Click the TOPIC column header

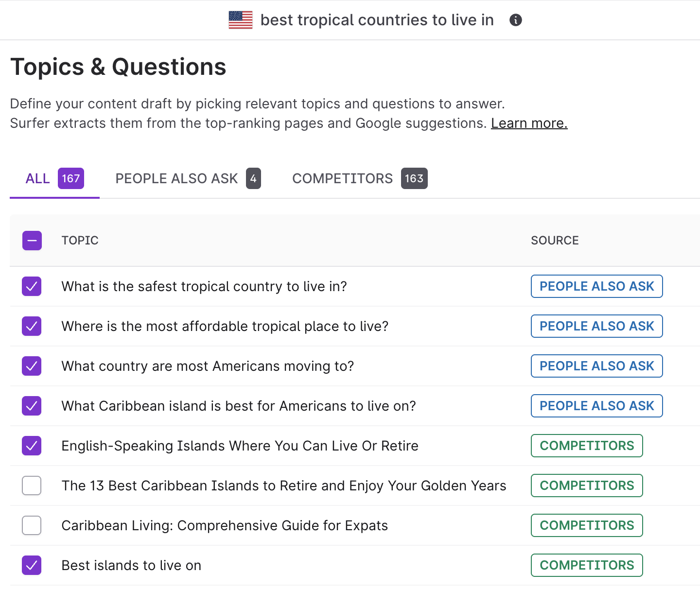pos(80,241)
